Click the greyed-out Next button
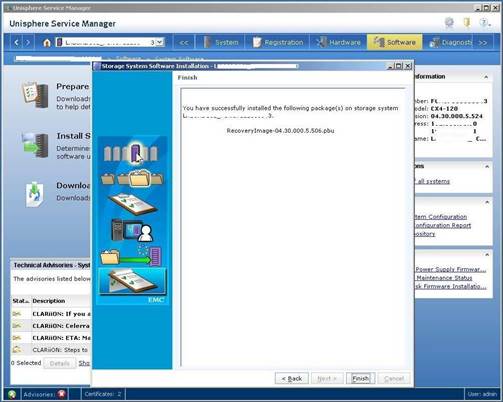The height and width of the screenshot is (402, 503). coord(327,378)
